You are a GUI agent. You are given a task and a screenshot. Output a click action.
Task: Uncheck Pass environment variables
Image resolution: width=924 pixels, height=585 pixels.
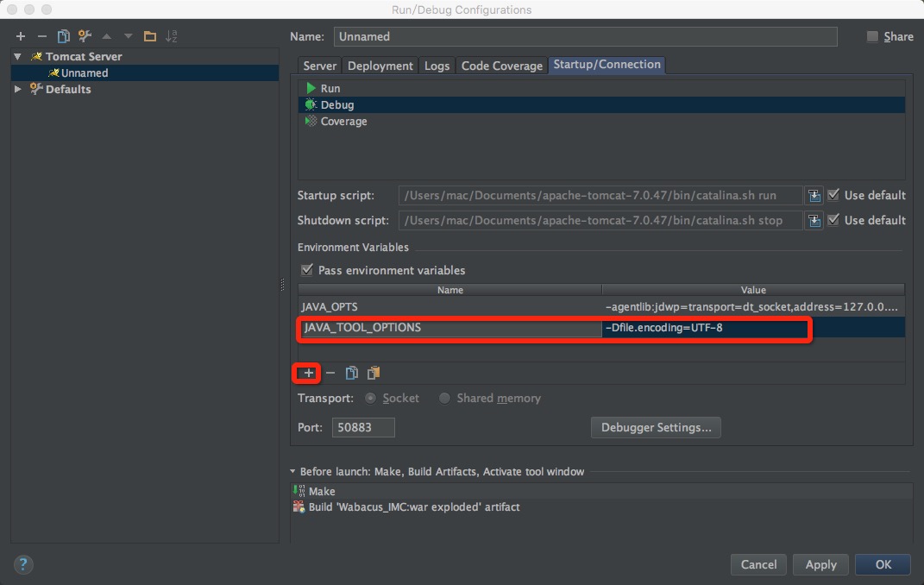click(x=305, y=270)
